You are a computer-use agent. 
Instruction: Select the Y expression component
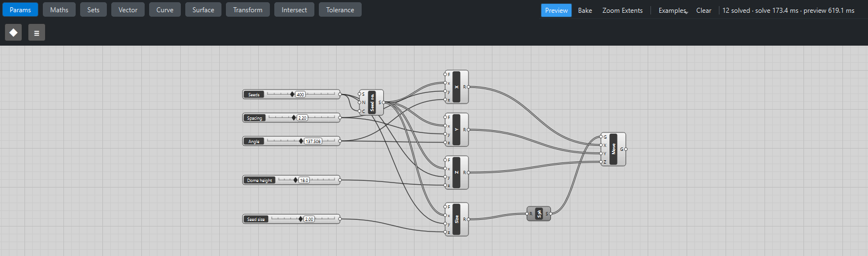(456, 130)
